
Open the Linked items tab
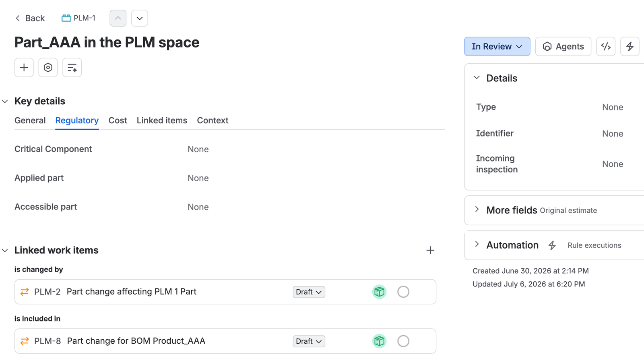coord(162,120)
